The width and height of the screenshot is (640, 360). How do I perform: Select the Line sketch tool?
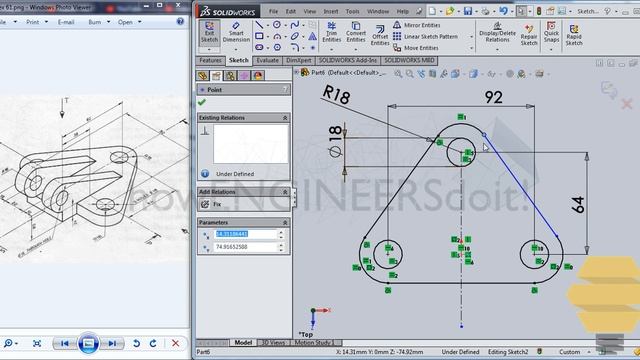tap(259, 25)
